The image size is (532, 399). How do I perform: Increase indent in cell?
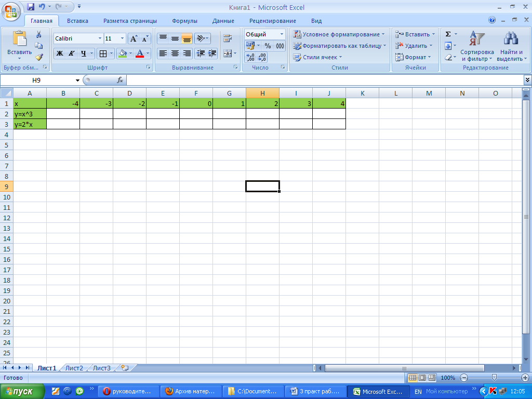coord(212,54)
